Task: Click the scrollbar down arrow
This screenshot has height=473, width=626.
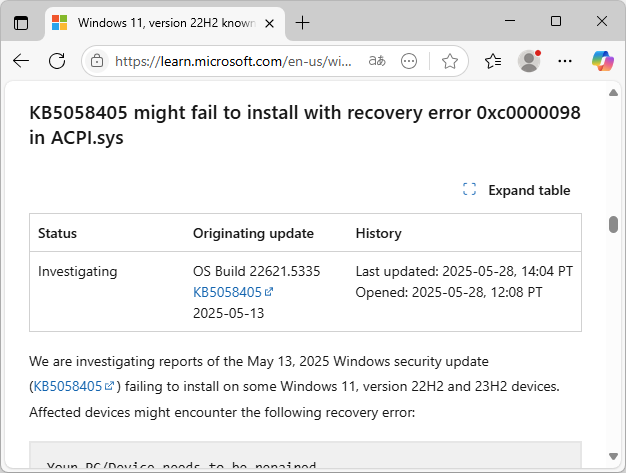Action: [613, 457]
